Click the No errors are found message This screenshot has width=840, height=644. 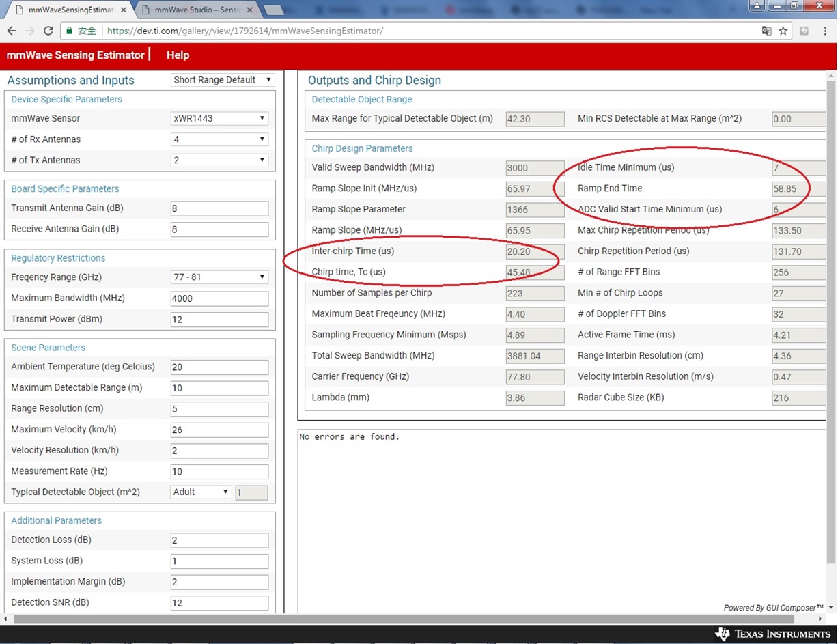349,436
